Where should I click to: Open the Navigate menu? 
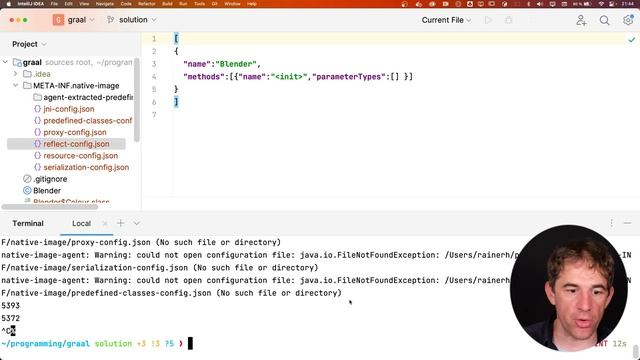(104, 4)
